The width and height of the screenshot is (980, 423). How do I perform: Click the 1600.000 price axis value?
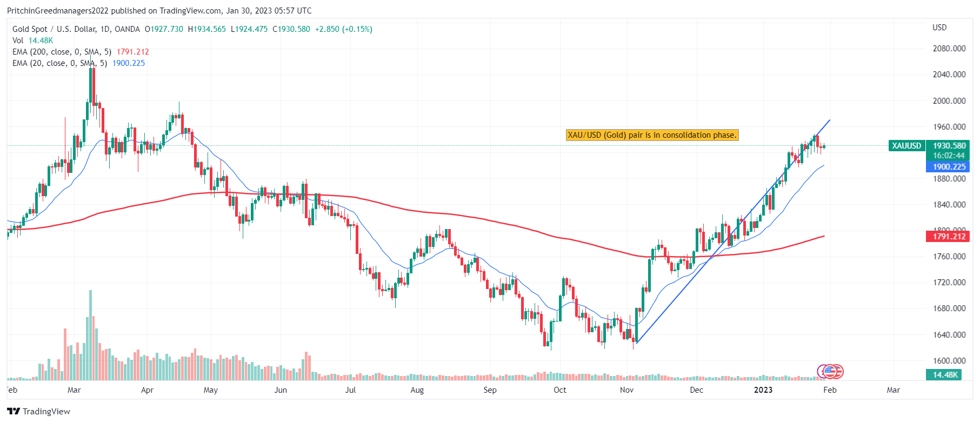coord(949,361)
